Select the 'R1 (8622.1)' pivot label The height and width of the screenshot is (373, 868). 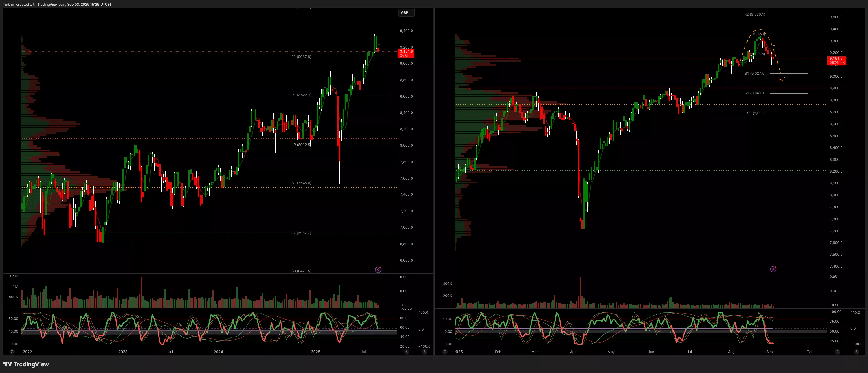pos(301,95)
